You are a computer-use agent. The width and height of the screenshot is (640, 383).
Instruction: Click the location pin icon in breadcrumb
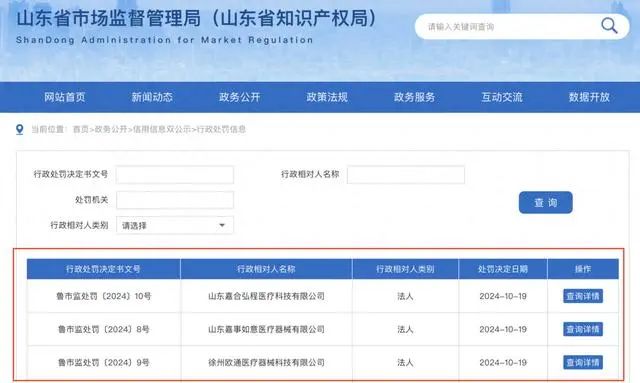click(19, 129)
